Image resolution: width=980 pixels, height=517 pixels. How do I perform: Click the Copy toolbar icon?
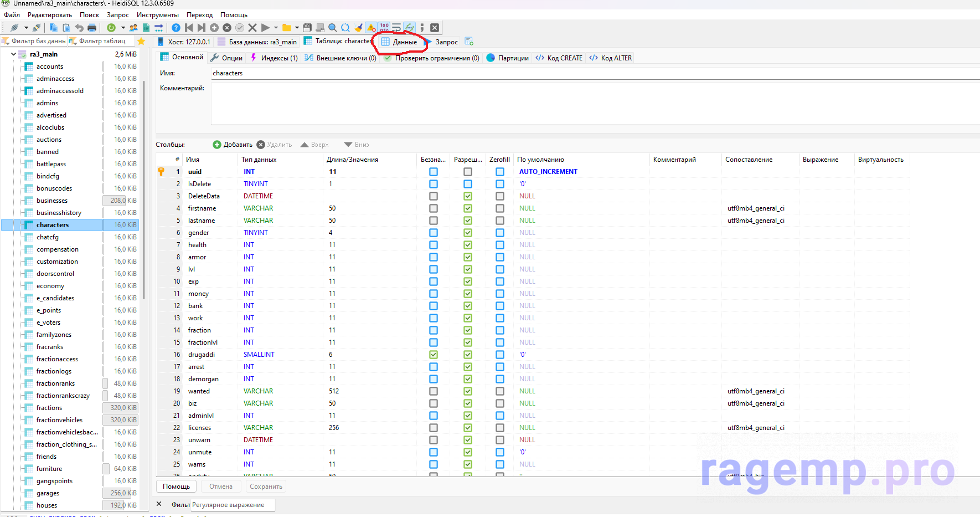54,28
